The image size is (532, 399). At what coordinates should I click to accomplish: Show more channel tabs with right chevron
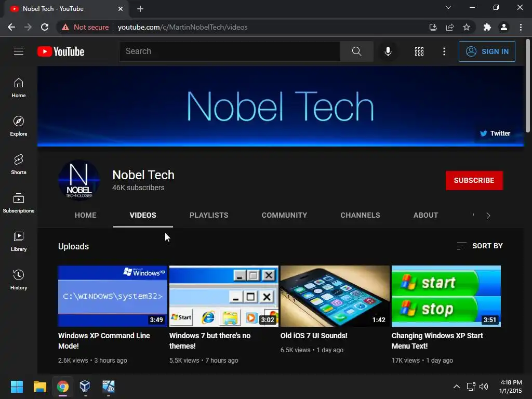coord(488,216)
